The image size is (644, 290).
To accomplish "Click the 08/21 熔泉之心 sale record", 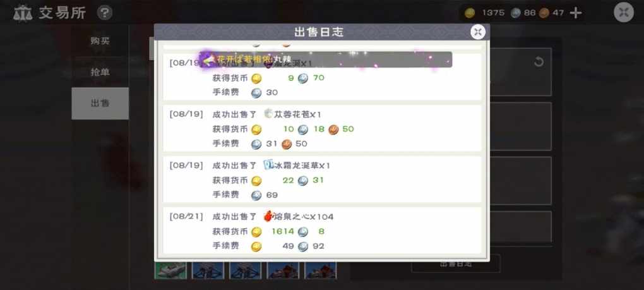I will (322, 231).
